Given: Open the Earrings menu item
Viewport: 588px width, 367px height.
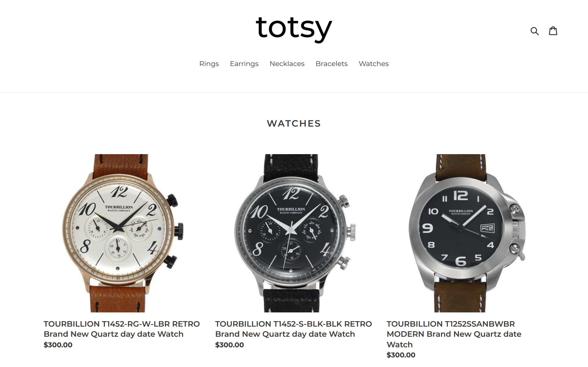Looking at the screenshot, I should [x=244, y=64].
